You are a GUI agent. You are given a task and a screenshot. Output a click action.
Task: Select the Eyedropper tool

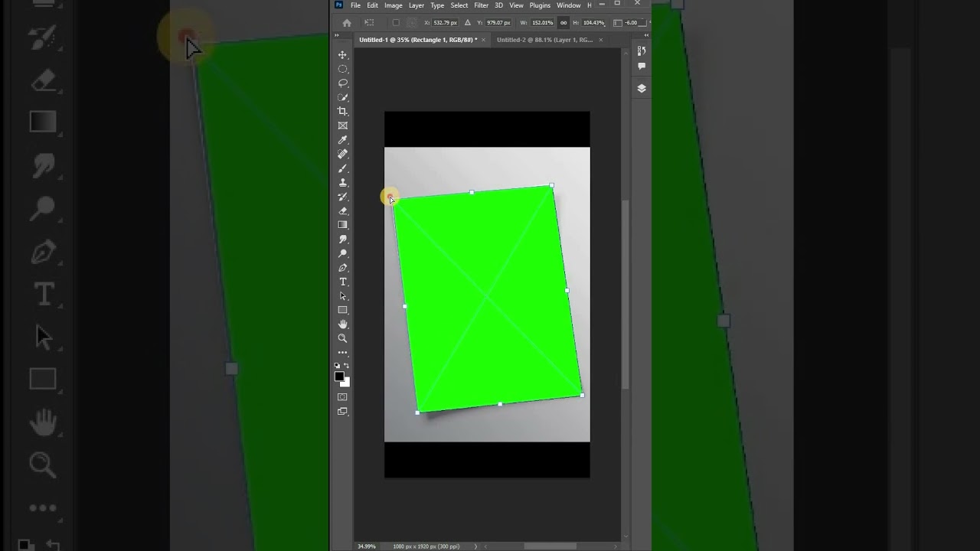pyautogui.click(x=342, y=140)
